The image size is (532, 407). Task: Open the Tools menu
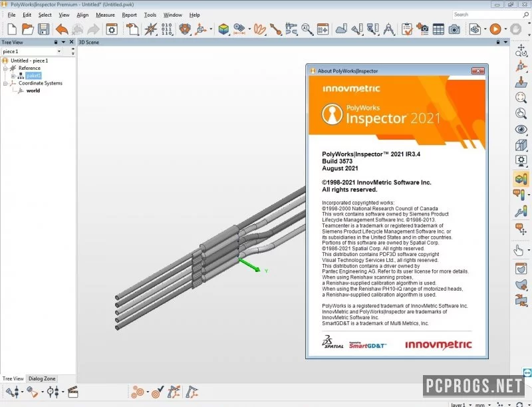(150, 15)
